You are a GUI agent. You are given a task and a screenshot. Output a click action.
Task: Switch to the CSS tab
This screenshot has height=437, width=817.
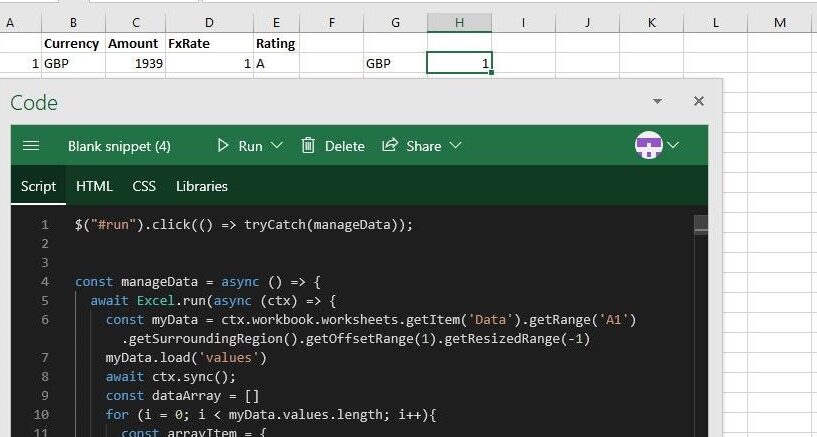point(144,186)
